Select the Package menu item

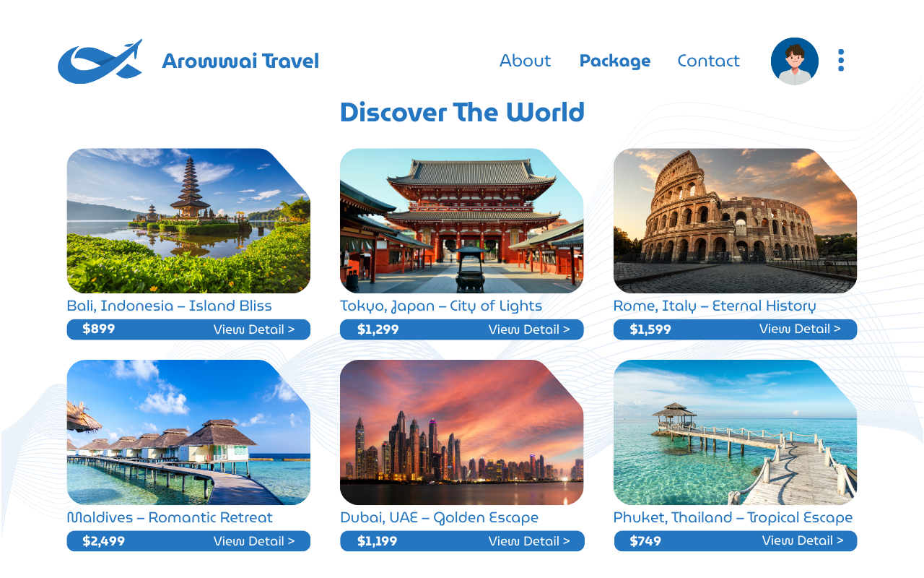pos(615,61)
